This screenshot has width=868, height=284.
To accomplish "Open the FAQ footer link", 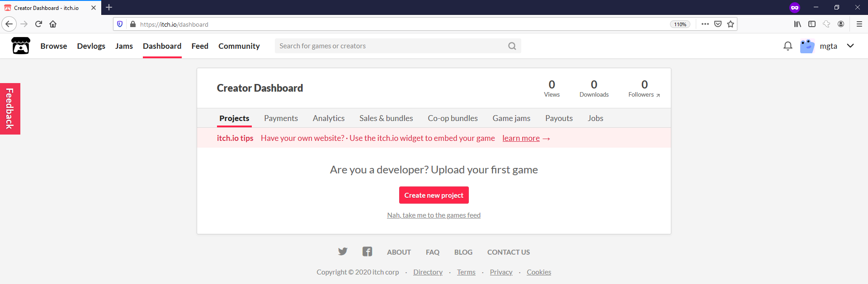I will tap(433, 252).
